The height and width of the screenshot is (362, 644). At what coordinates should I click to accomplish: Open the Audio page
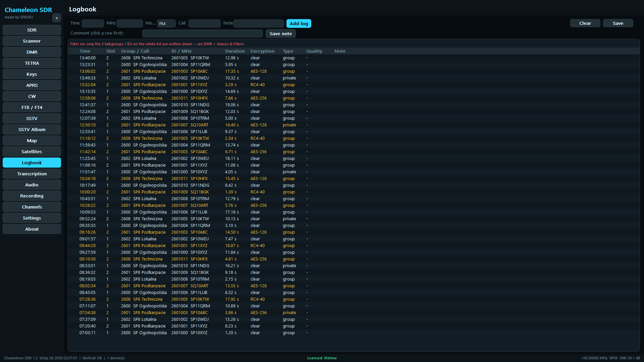32,185
